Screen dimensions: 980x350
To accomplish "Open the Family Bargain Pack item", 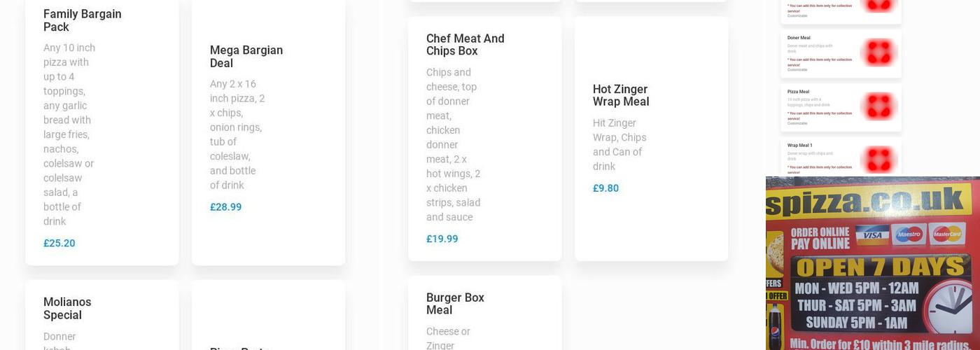I will [83, 20].
